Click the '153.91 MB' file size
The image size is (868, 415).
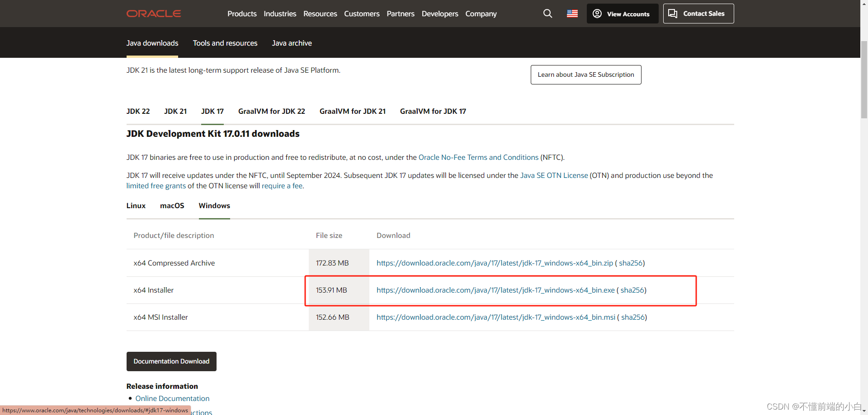(331, 290)
